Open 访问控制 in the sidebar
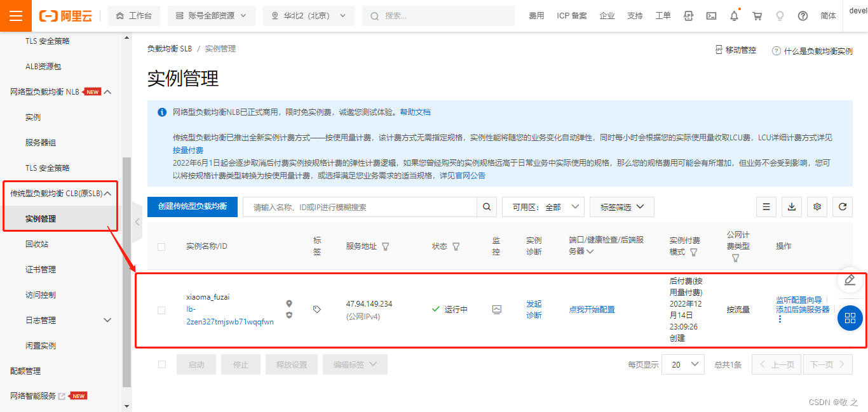Image resolution: width=868 pixels, height=412 pixels. [x=41, y=295]
